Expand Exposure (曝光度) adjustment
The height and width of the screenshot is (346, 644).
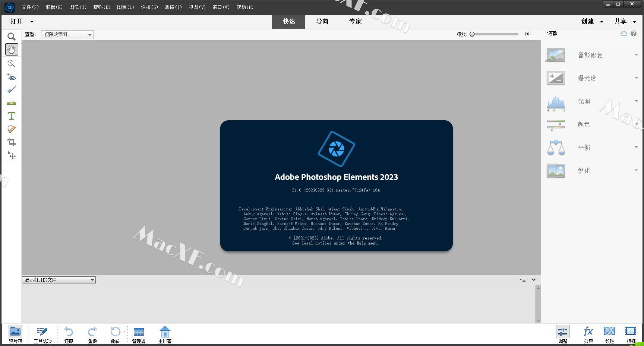(x=636, y=78)
